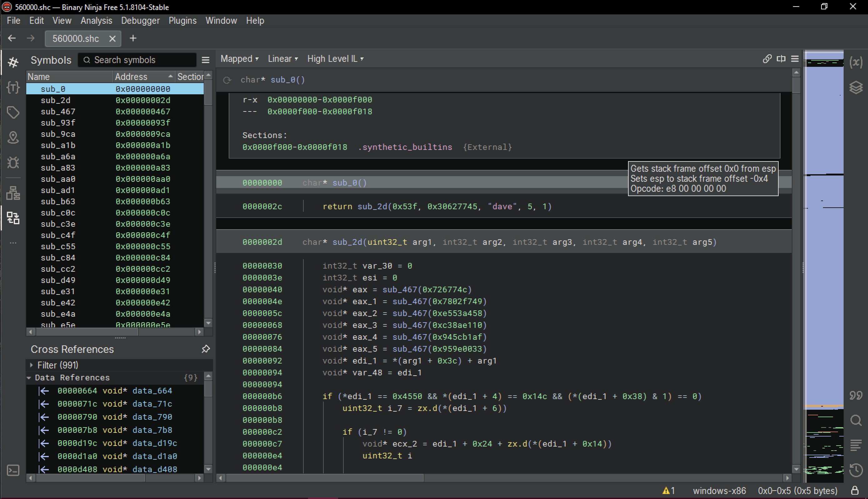
Task: Open the Debugger bug icon
Action: [13, 162]
